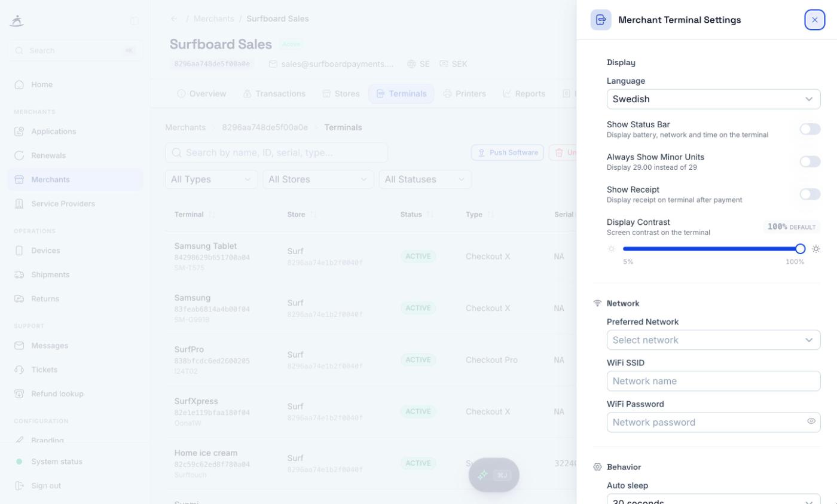
Task: Reveal the WiFi password with eye icon
Action: [811, 421]
